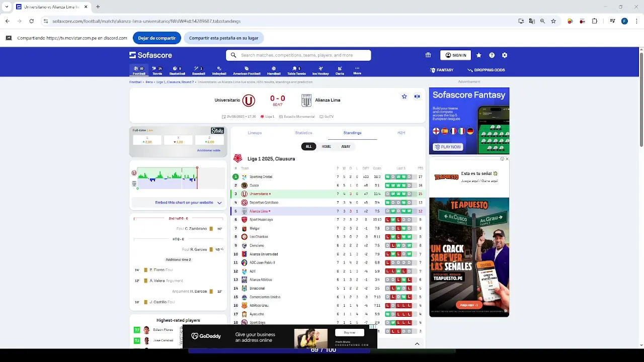
Task: Click the Liga 1, Clausura, Round 7 breadcrumb
Action: [x=175, y=81]
